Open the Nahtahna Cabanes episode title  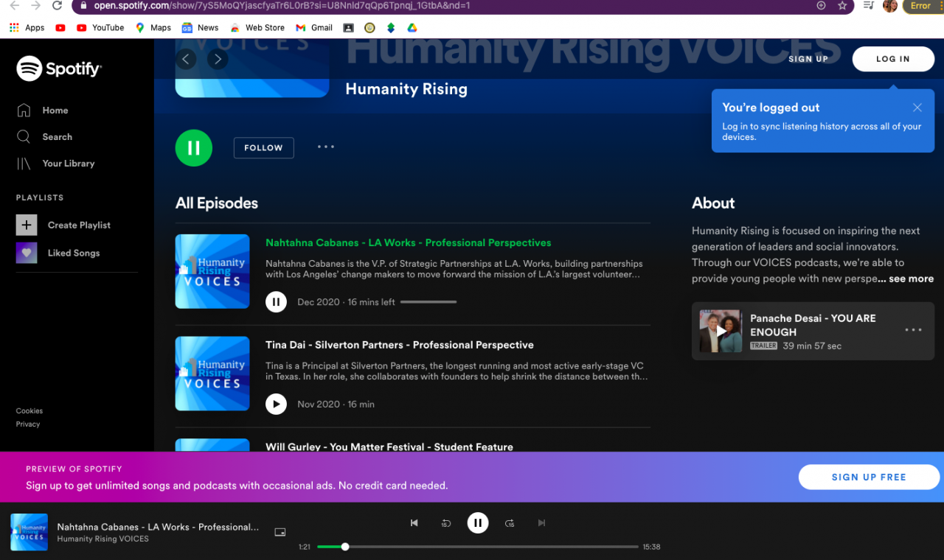[409, 242]
